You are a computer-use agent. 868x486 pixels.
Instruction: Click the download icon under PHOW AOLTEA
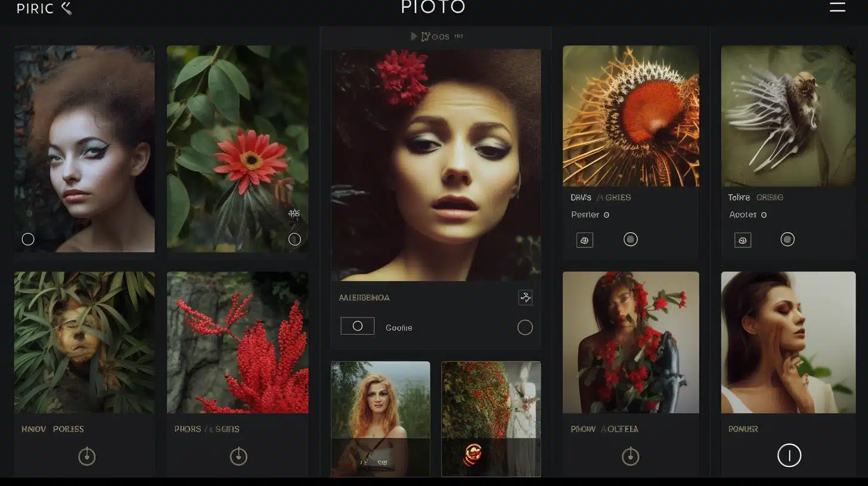point(630,456)
